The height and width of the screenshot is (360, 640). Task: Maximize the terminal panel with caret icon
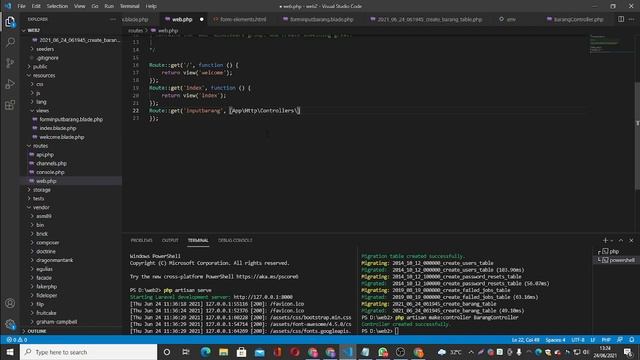pos(621,240)
